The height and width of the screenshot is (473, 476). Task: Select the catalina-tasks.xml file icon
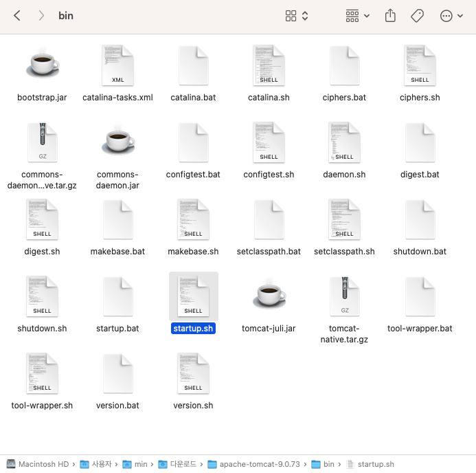pos(117,65)
